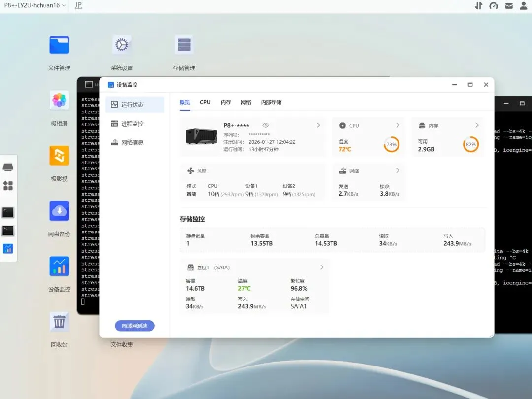The height and width of the screenshot is (399, 532).
Task: Switch to the 概览 tab
Action: 185,102
